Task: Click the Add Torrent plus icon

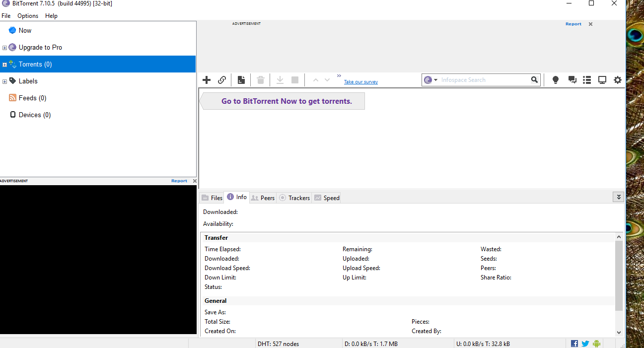Action: click(207, 80)
